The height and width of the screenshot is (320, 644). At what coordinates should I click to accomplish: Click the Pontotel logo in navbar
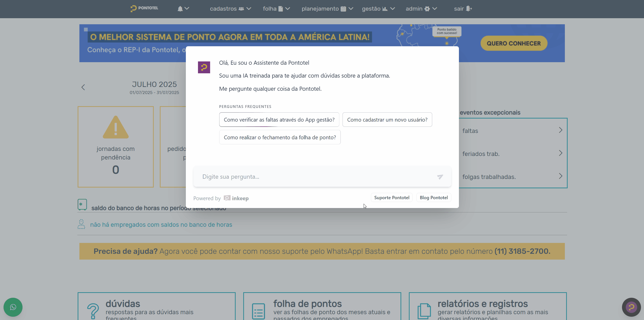(x=144, y=8)
